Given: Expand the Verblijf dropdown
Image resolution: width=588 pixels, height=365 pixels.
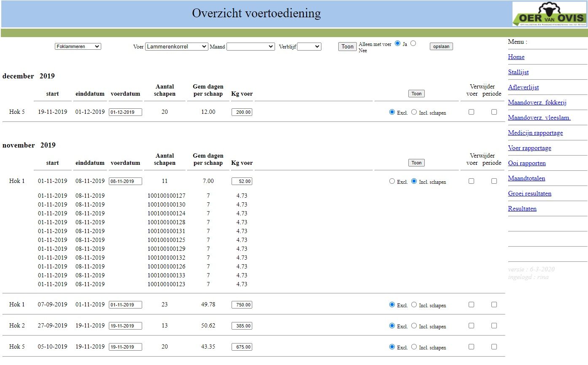Looking at the screenshot, I should 309,46.
